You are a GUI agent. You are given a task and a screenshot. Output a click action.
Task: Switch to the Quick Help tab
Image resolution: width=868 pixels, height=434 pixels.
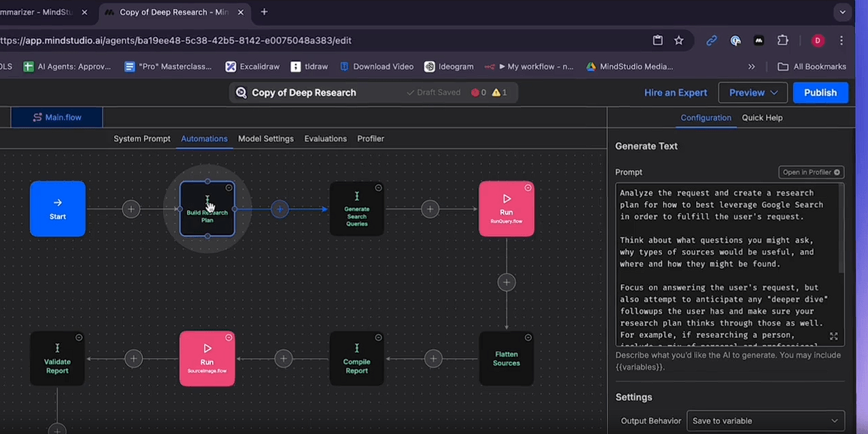(x=762, y=118)
